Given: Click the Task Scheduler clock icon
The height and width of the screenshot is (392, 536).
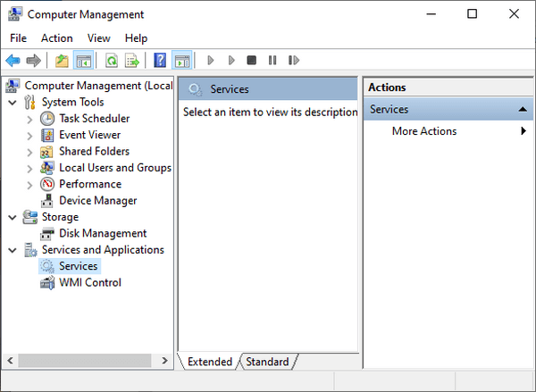Looking at the screenshot, I should (x=47, y=119).
